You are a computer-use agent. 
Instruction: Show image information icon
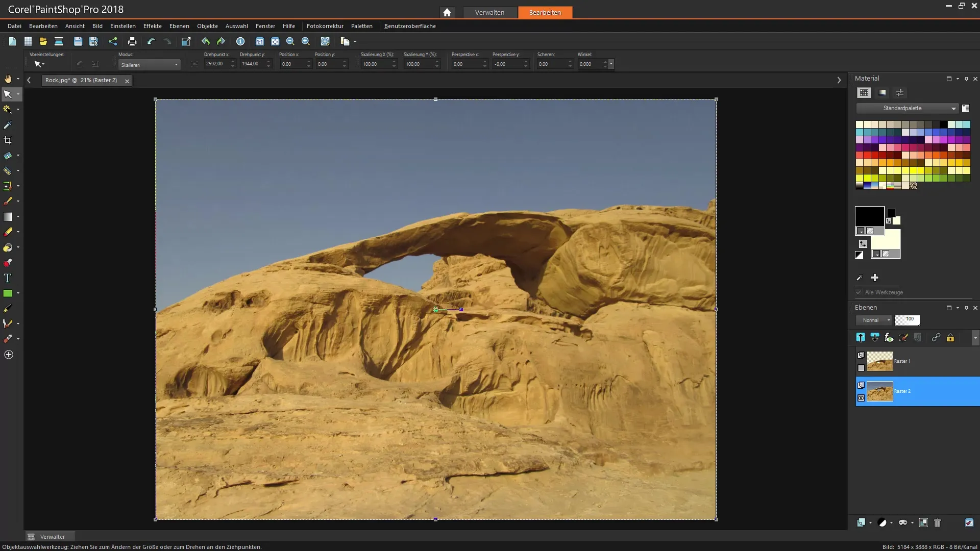240,41
